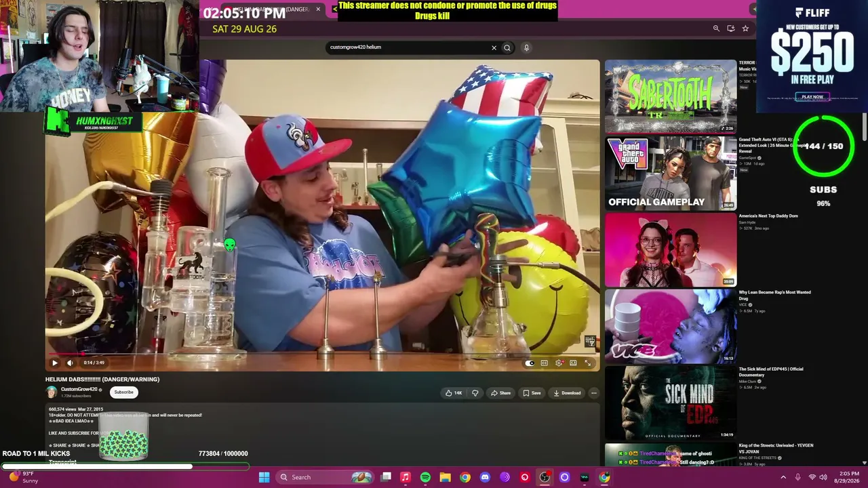Open the three-dot more actions menu
Viewport: 868px width, 488px height.
594,393
